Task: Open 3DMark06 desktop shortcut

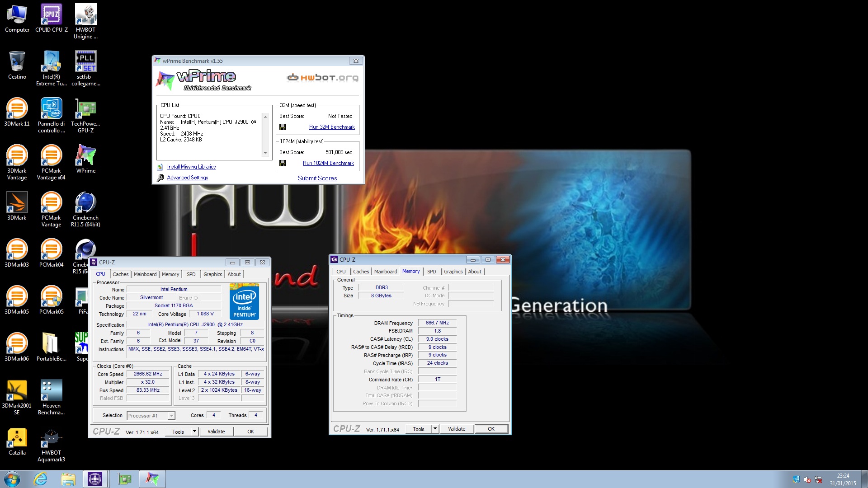Action: pos(17,347)
